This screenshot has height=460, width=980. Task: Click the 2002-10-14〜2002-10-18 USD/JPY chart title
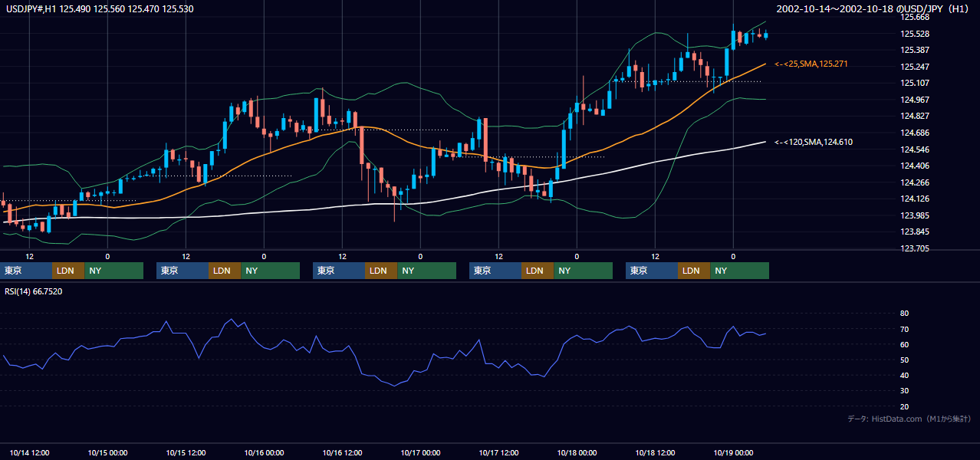pyautogui.click(x=874, y=8)
